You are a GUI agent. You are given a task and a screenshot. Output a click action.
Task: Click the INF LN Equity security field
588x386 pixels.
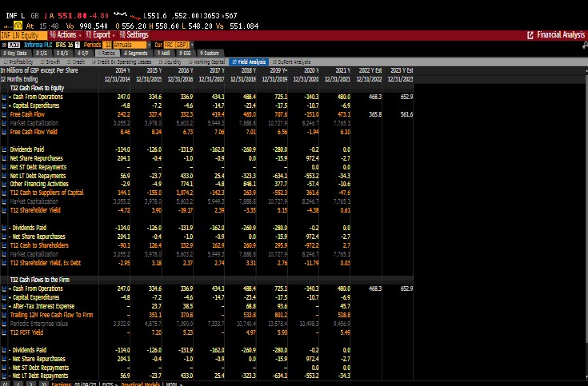click(21, 35)
